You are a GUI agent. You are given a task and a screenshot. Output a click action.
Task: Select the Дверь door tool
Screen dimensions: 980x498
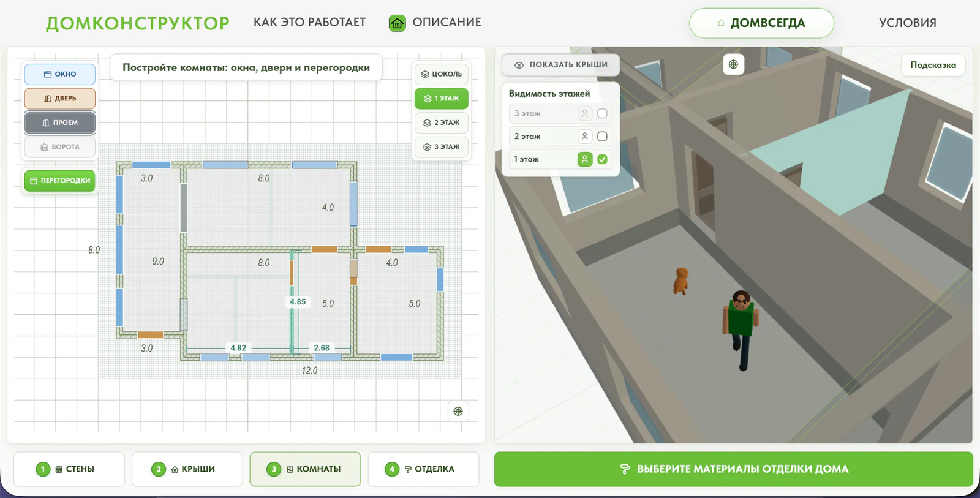pyautogui.click(x=60, y=99)
